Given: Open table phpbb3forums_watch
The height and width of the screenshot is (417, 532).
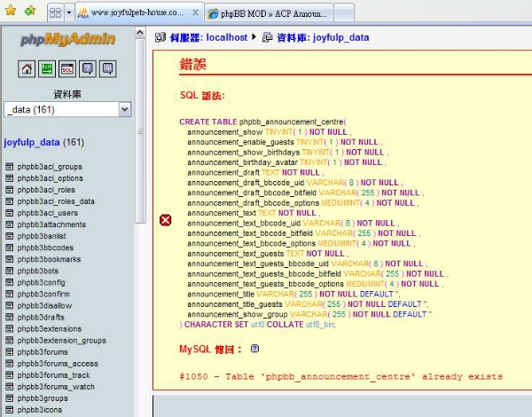Looking at the screenshot, I should [x=56, y=387].
